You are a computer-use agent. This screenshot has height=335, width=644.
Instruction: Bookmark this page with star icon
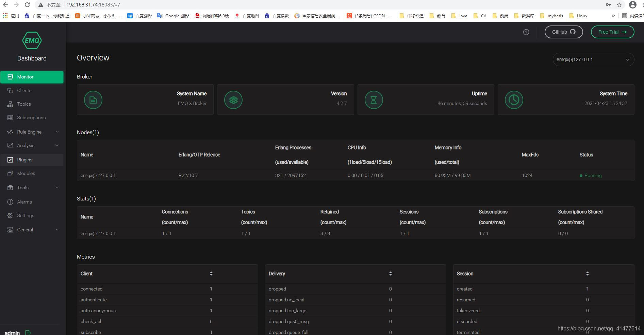[619, 5]
